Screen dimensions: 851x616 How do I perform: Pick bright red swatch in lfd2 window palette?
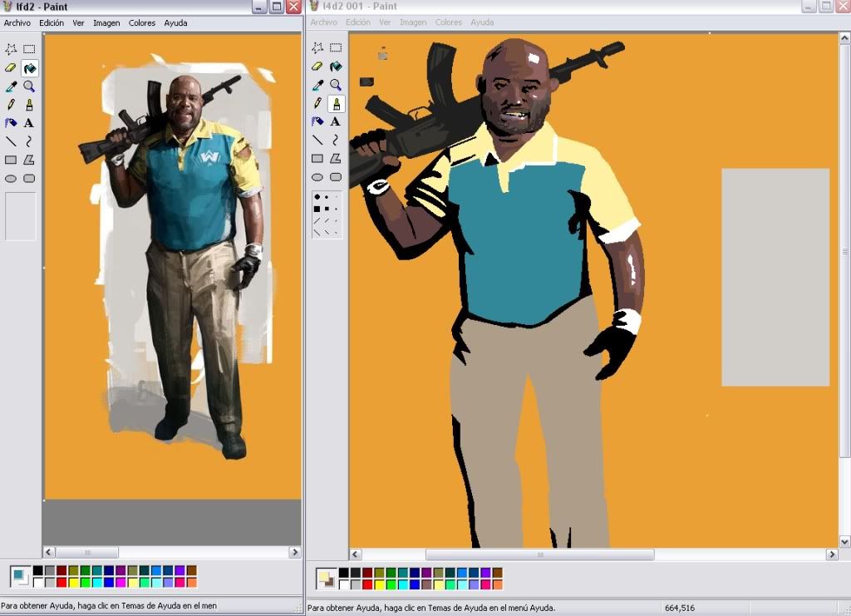[x=61, y=583]
